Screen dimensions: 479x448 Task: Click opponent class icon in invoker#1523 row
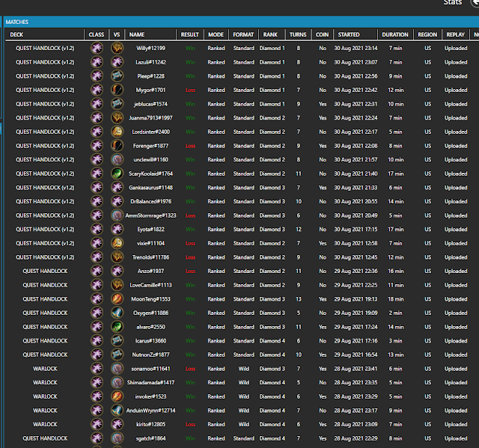coord(117,396)
